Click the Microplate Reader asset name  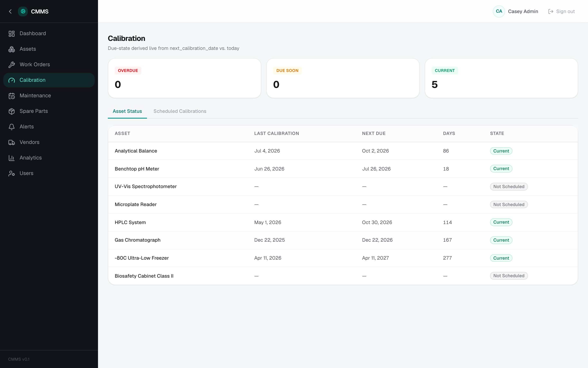click(x=136, y=204)
